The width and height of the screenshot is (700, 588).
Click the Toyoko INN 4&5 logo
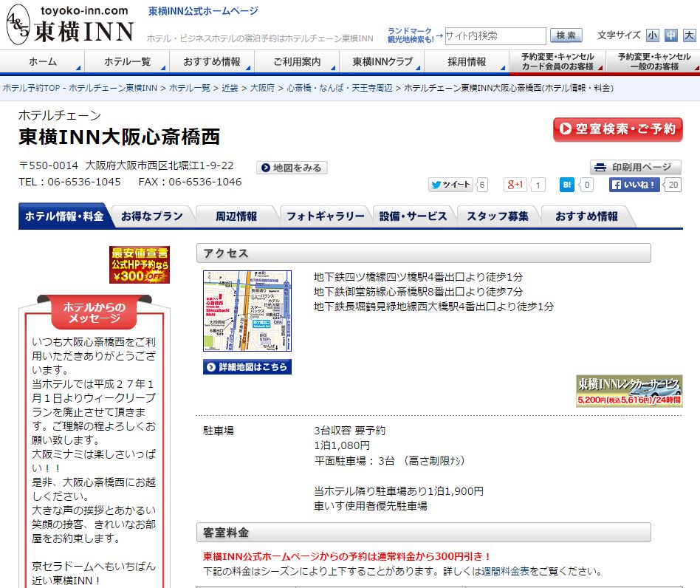[x=70, y=24]
